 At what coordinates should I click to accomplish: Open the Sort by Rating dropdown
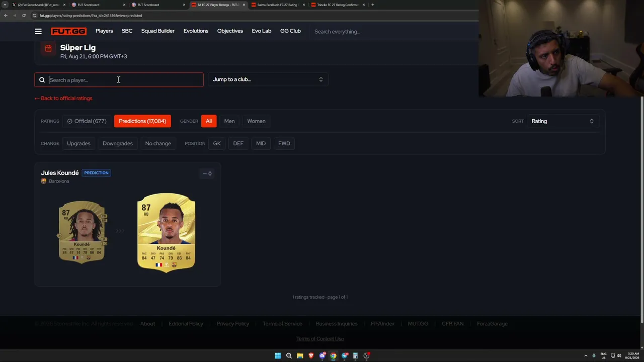point(562,121)
